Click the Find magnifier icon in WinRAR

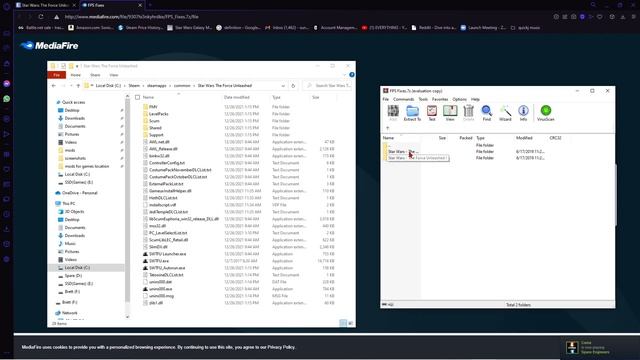tap(487, 113)
